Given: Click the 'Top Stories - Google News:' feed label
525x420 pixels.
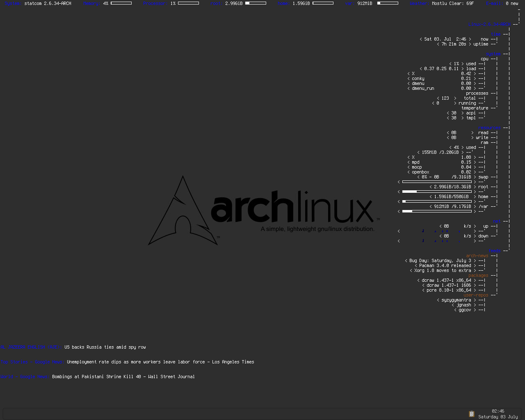Looking at the screenshot, I should 32,362.
